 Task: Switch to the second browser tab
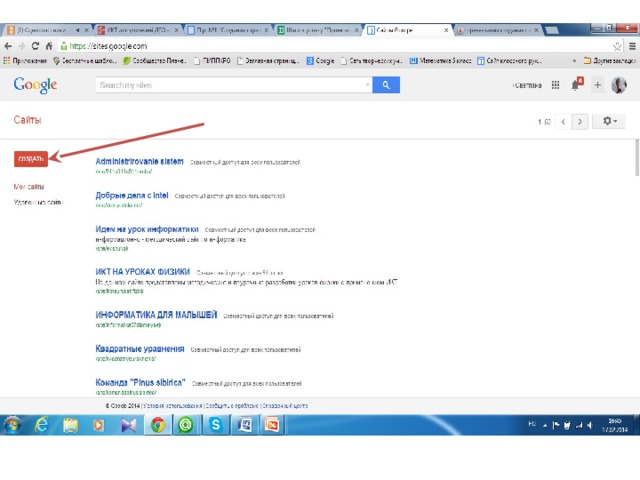pos(138,30)
